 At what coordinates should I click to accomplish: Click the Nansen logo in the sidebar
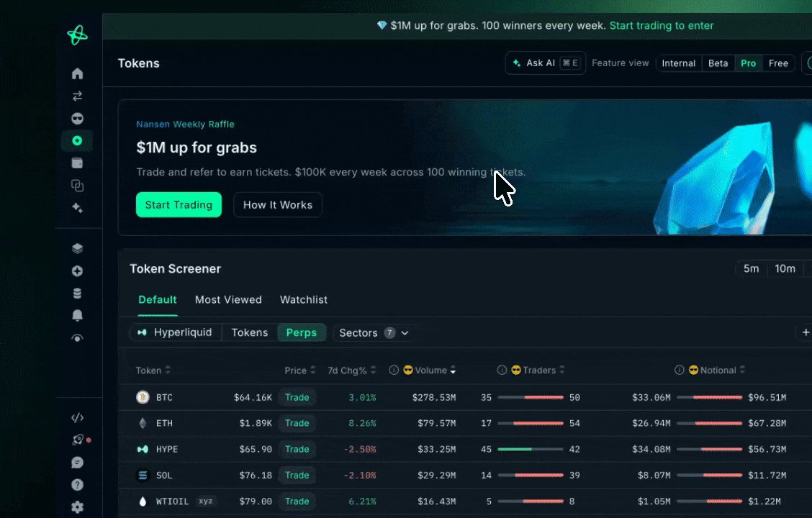(77, 35)
